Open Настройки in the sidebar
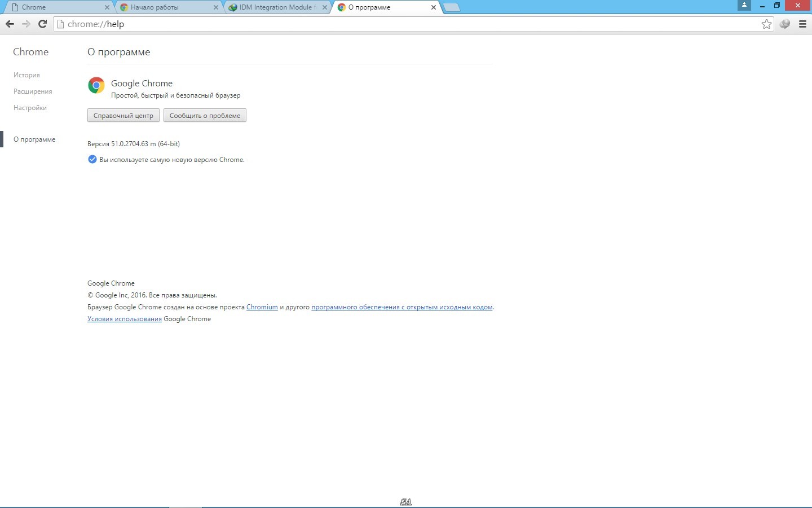This screenshot has height=508, width=812. 30,108
